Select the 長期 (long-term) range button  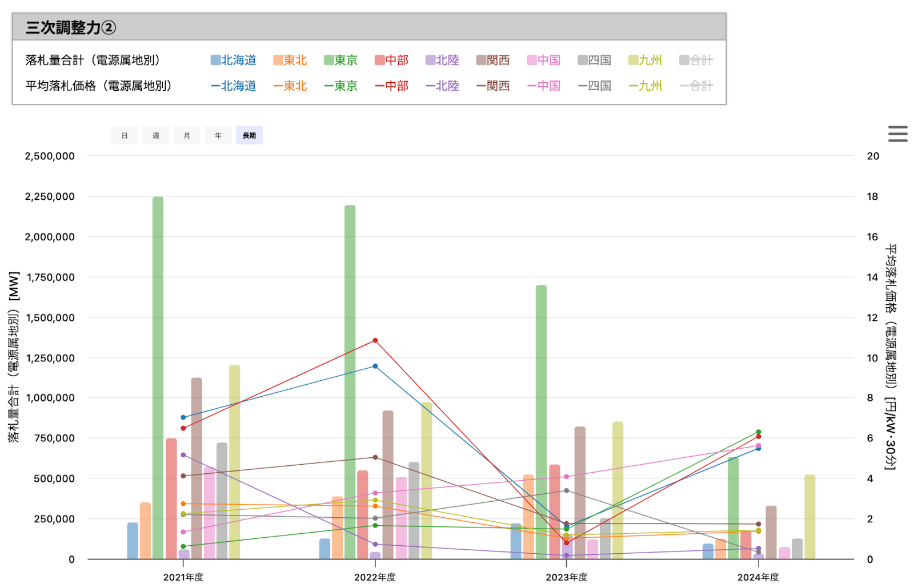249,135
